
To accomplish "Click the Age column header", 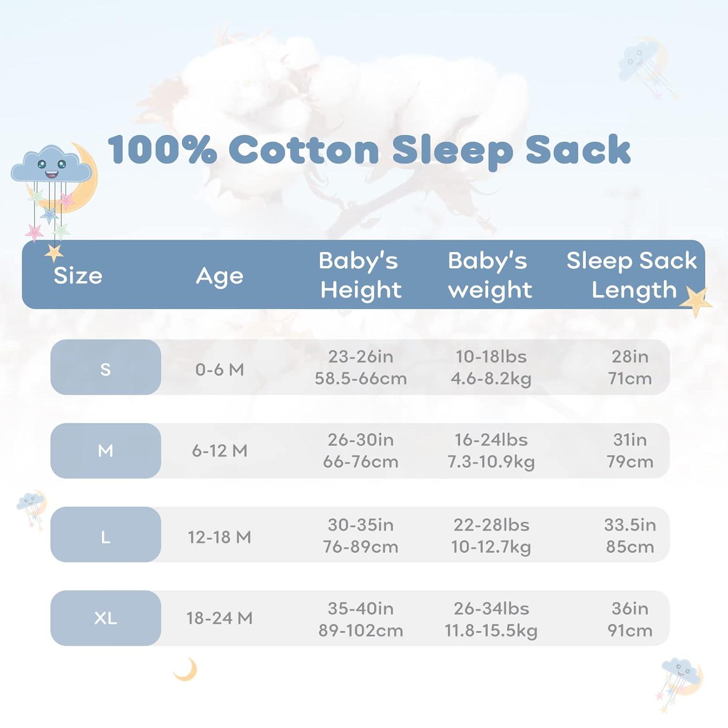I will [x=219, y=276].
